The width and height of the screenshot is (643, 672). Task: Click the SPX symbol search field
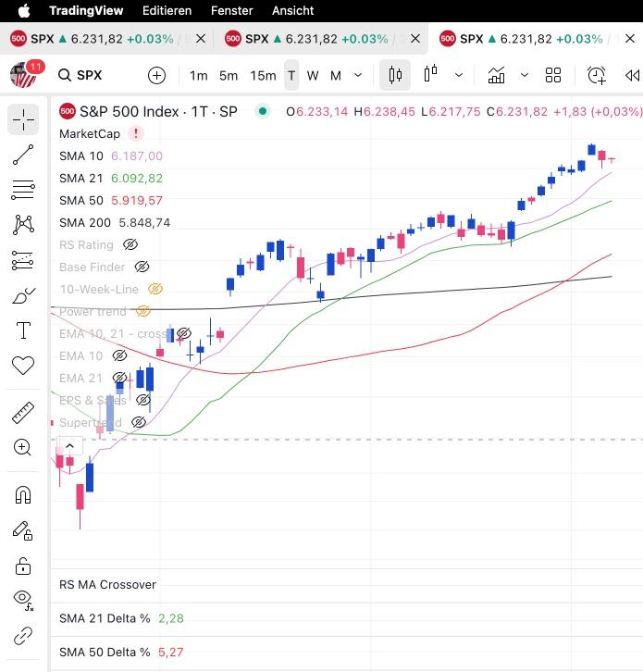(89, 75)
